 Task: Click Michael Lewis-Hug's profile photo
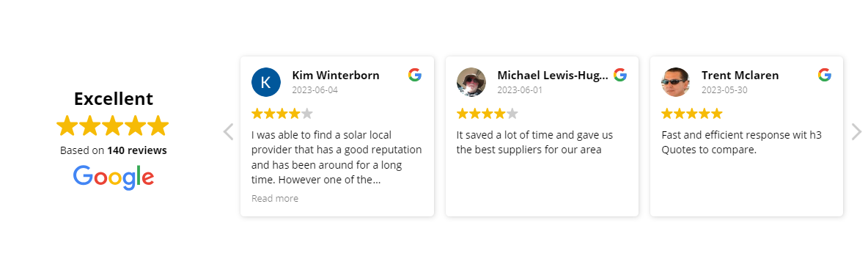point(471,82)
